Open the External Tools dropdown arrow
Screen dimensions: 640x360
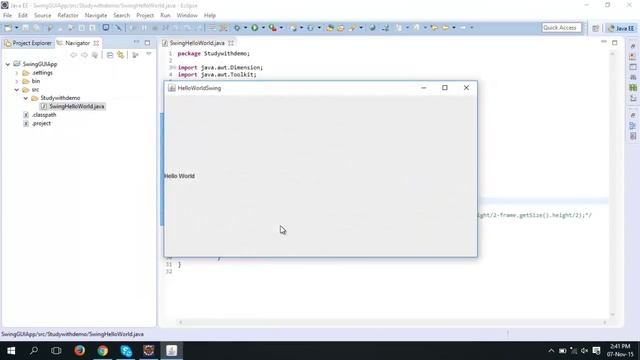(x=281, y=28)
